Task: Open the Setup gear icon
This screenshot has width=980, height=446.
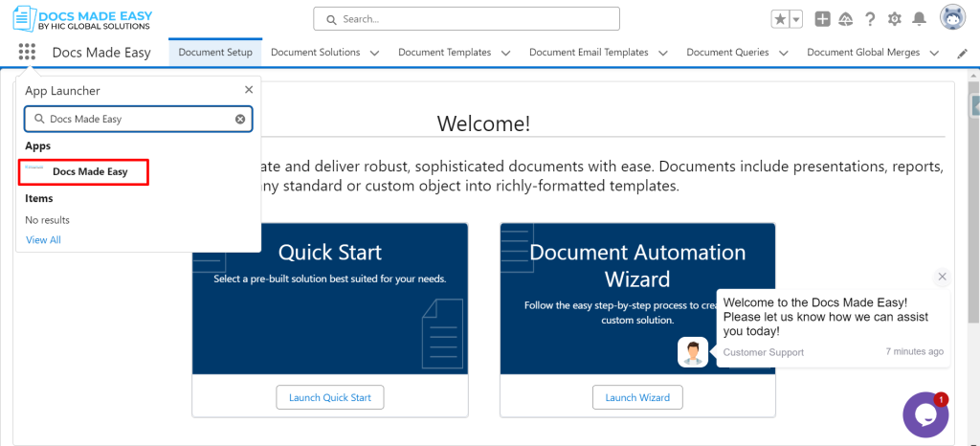Action: pos(895,19)
